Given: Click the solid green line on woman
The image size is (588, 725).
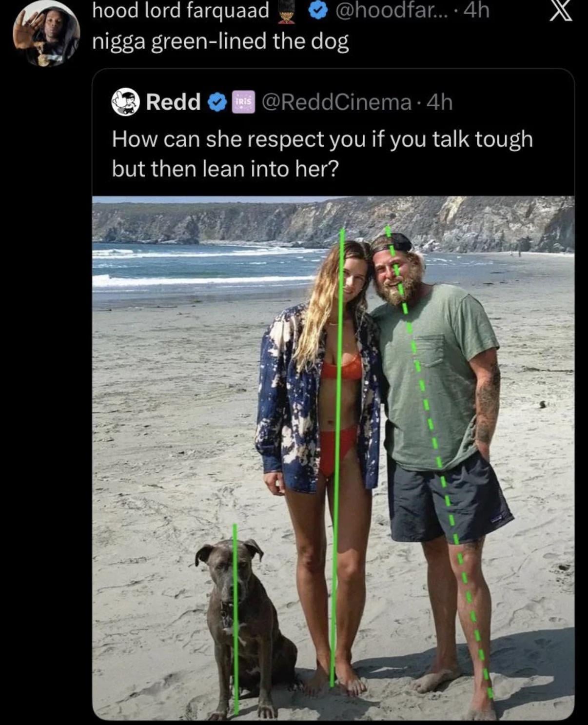Looking at the screenshot, I should point(337,458).
